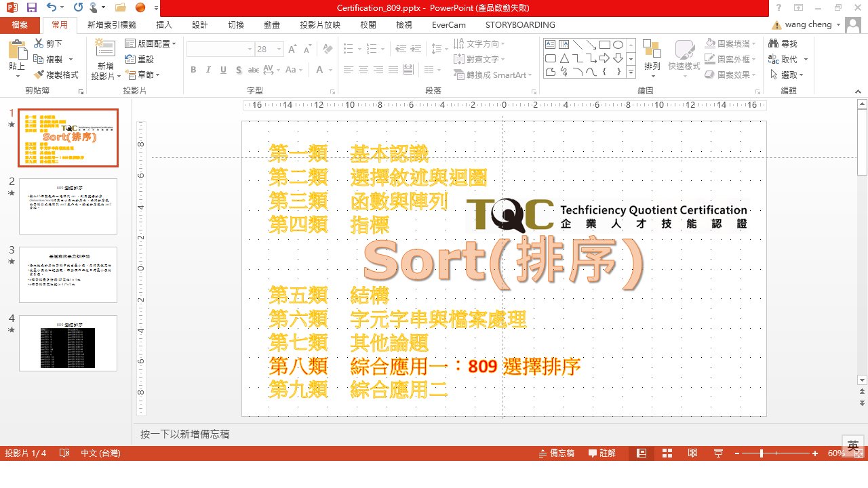Screen dimensions: 868x488
Task: Click Replace (取代) button
Action: click(x=783, y=59)
